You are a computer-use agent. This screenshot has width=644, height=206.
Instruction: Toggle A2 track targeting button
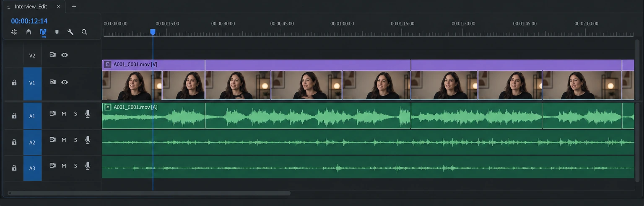tap(32, 142)
